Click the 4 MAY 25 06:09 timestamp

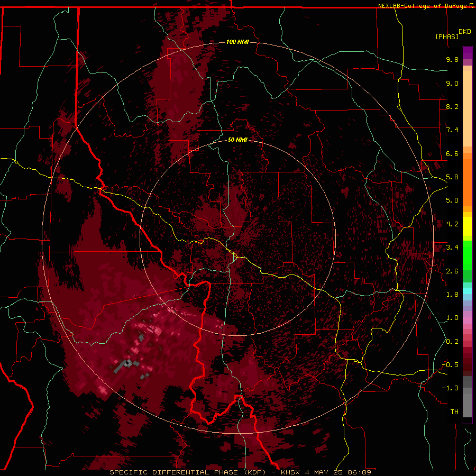338,472
